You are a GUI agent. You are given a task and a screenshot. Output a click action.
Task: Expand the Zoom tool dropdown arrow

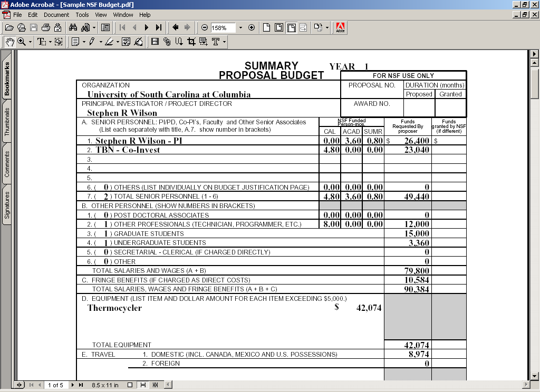point(30,42)
